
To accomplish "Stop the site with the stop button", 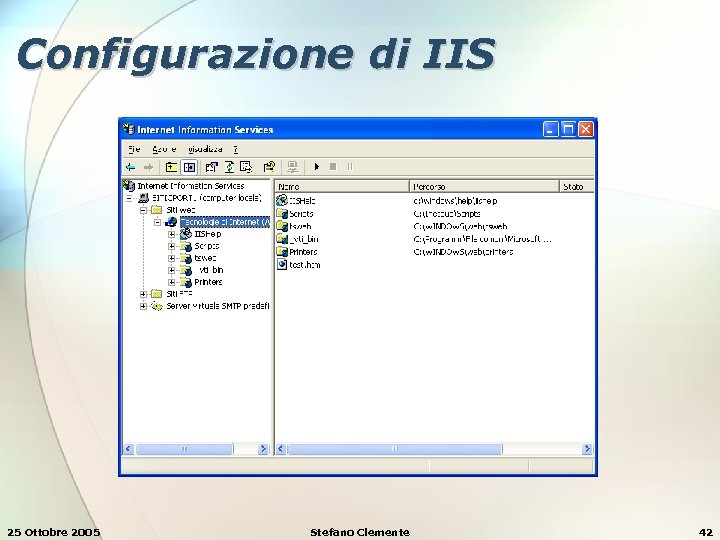I will click(x=333, y=167).
